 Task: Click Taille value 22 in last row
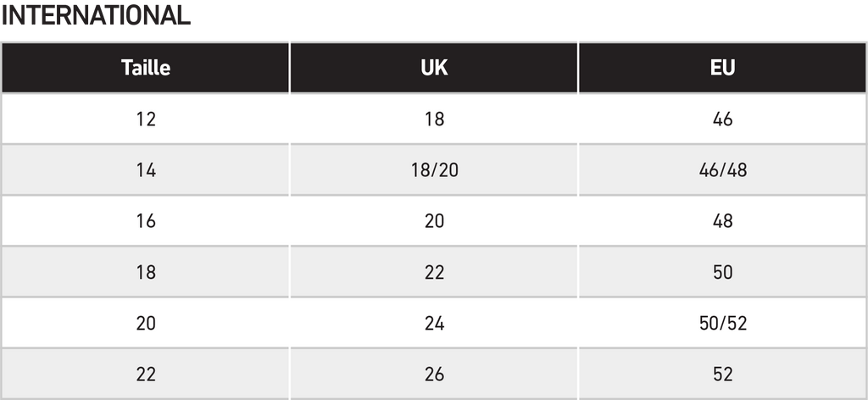tap(146, 374)
